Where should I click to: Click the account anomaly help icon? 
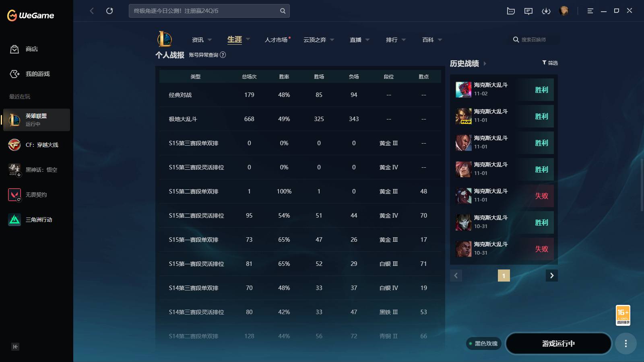click(x=223, y=55)
